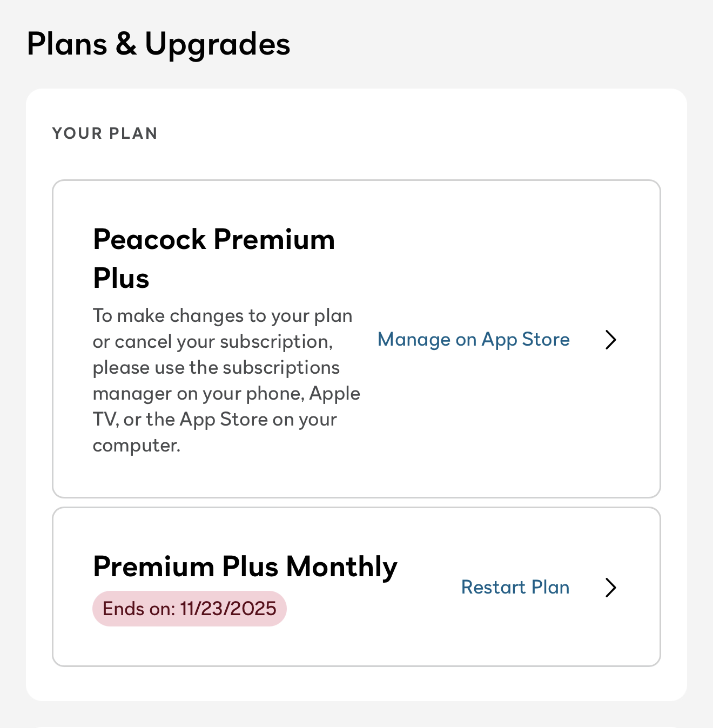Click the Plans & Upgrades heading
Image resolution: width=713 pixels, height=728 pixels.
click(x=158, y=44)
